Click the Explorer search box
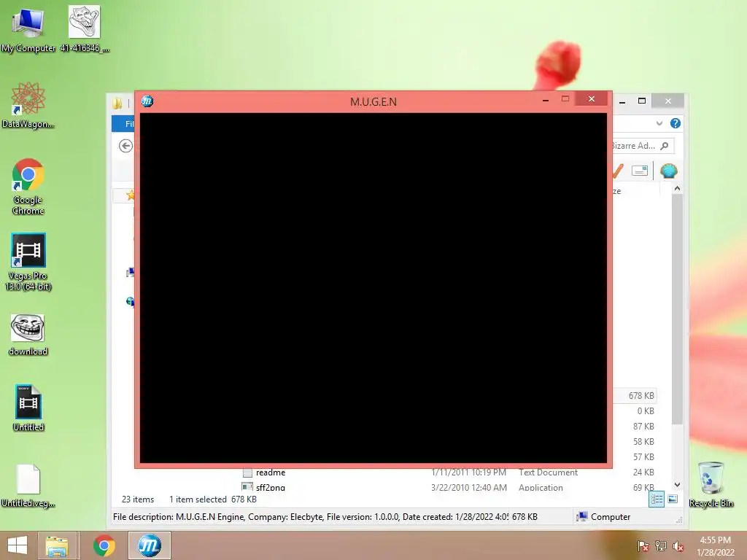This screenshot has height=560, width=747. 643,146
